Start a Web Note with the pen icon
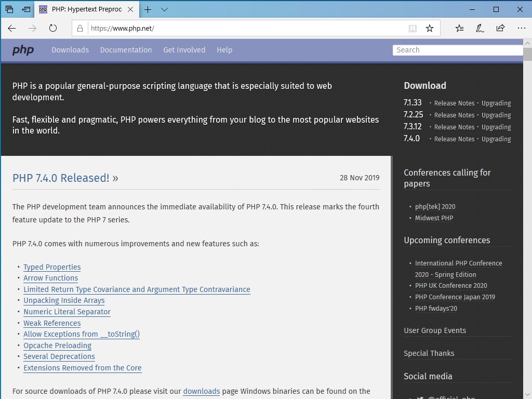532x399 pixels. 480,29
